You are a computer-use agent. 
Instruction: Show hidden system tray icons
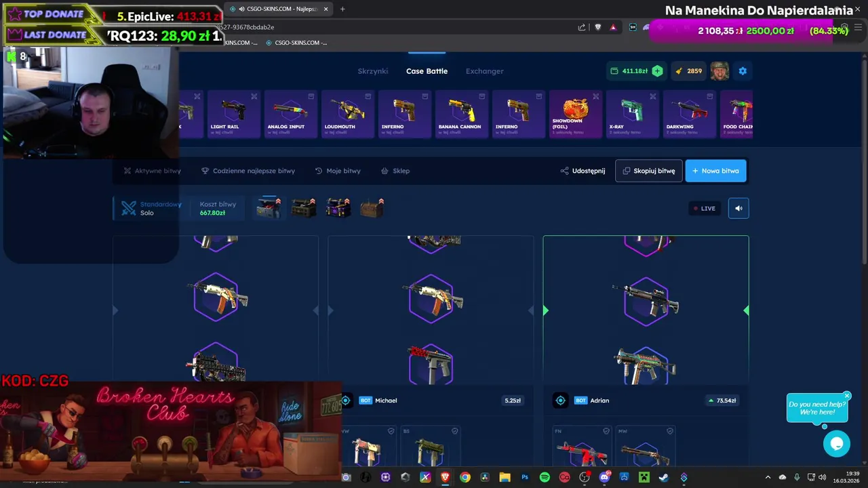tap(768, 477)
